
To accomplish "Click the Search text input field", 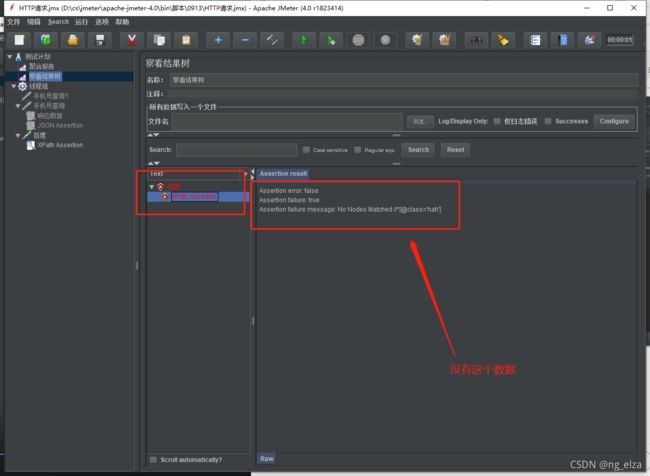I will (236, 150).
